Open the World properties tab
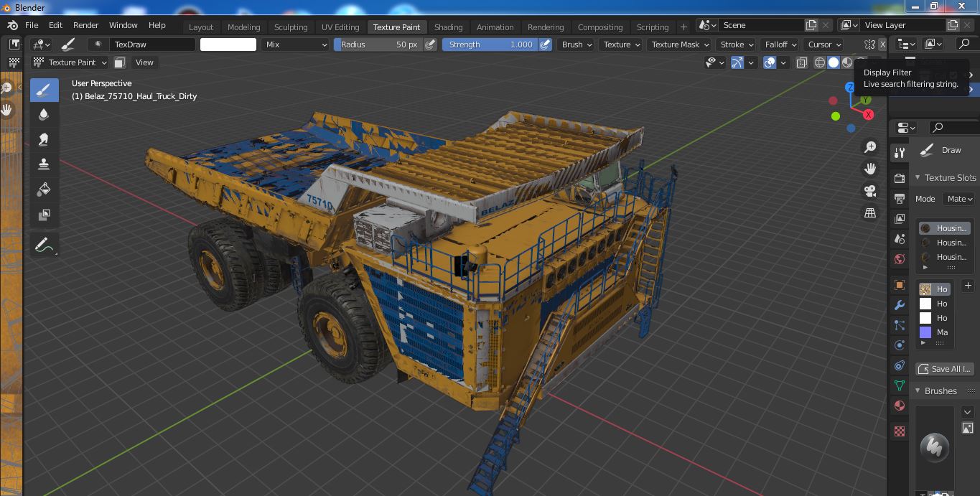 899,258
